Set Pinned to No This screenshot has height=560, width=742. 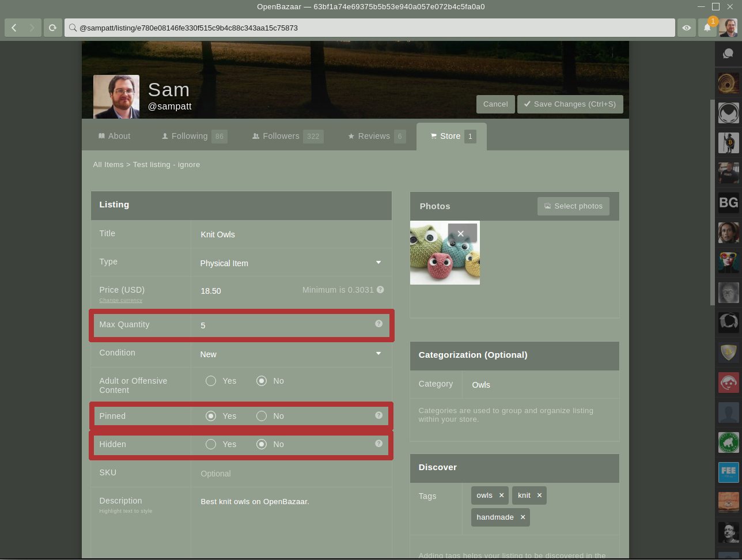[x=262, y=416]
